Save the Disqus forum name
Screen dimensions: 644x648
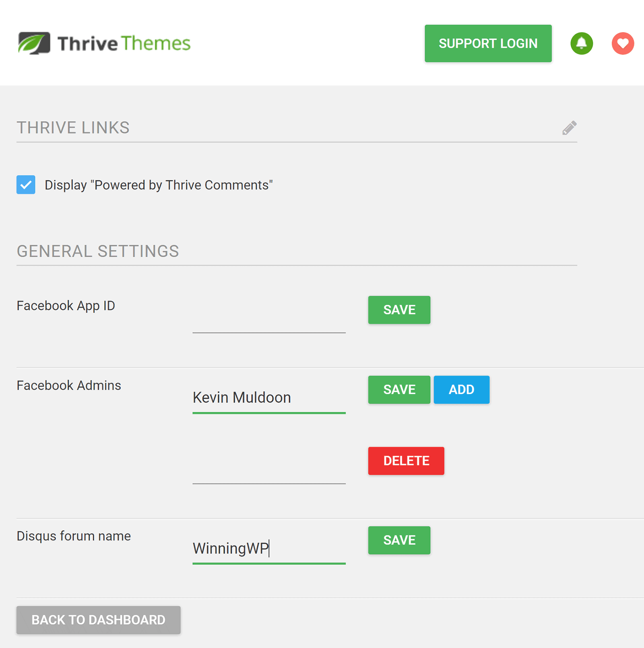pyautogui.click(x=399, y=540)
